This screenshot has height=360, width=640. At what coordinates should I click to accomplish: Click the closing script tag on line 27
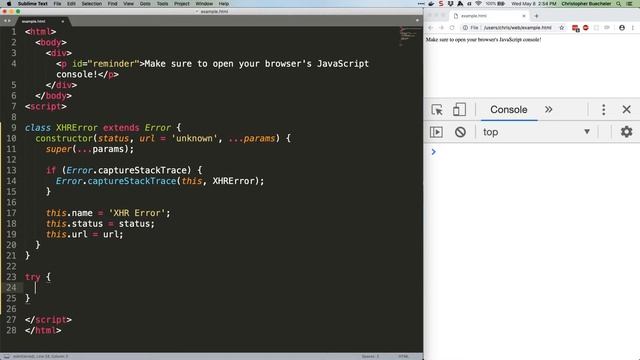pos(48,320)
